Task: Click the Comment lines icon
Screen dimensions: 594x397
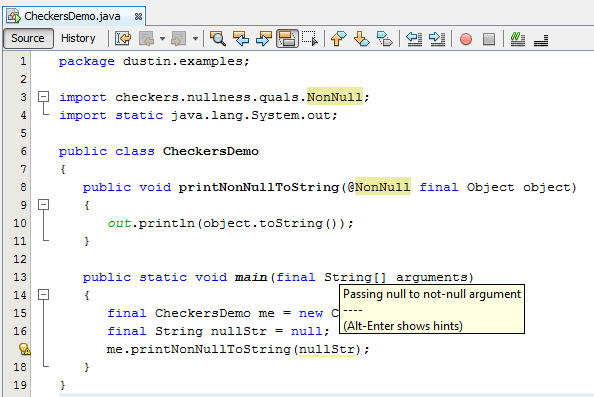Action: [517, 39]
